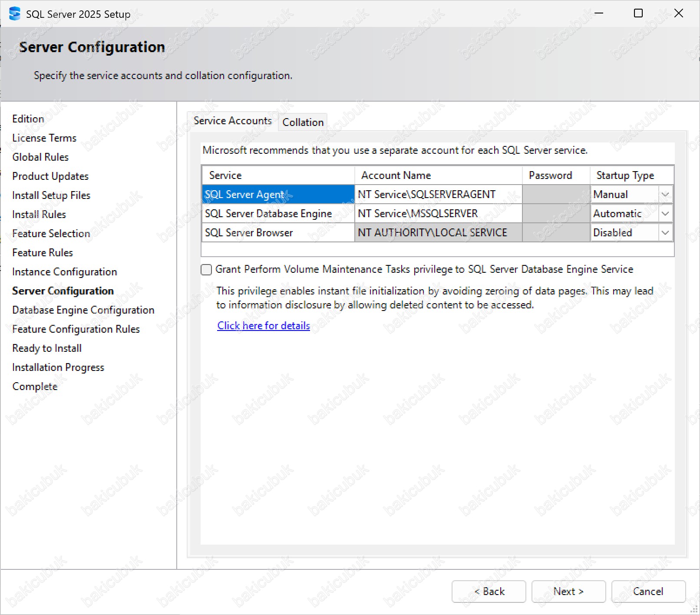Open SQL Server Browser startup type dropdown

665,233
